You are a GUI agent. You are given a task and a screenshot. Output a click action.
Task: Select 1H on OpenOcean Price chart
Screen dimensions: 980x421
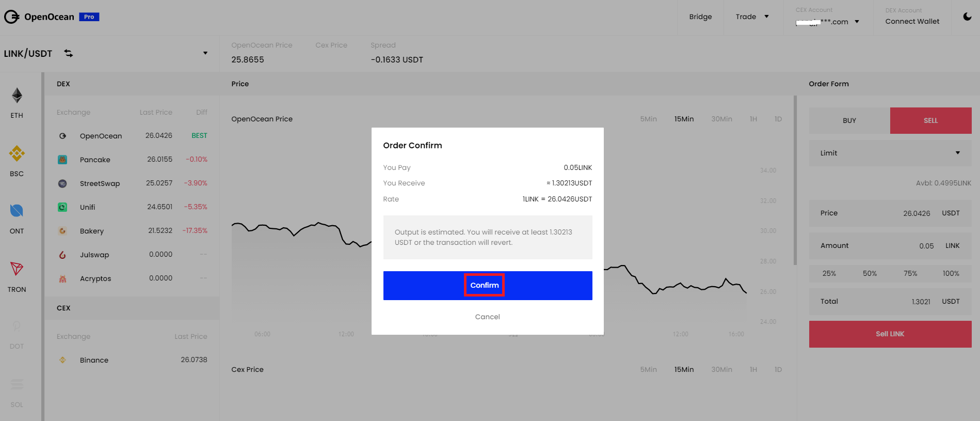tap(753, 119)
